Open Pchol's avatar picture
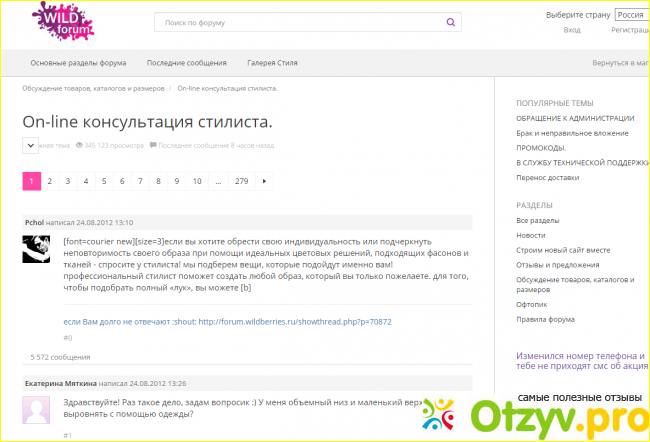Image resolution: width=650 pixels, height=442 pixels. click(x=36, y=248)
